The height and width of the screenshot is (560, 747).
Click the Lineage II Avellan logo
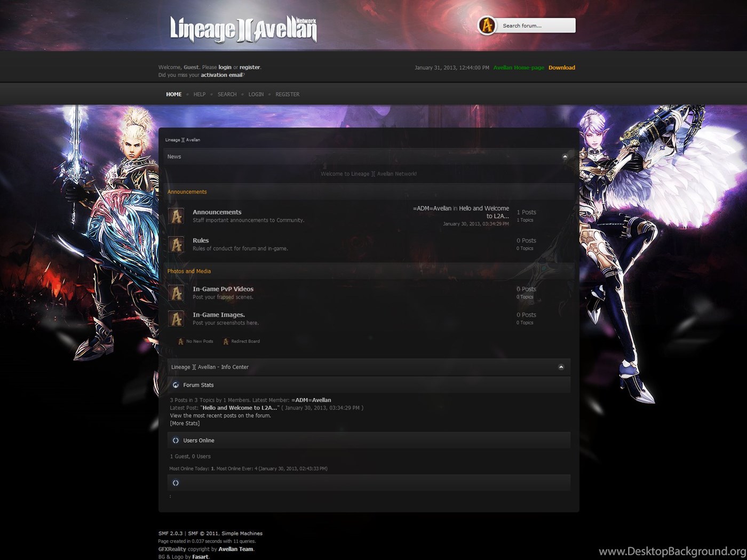pos(243,29)
